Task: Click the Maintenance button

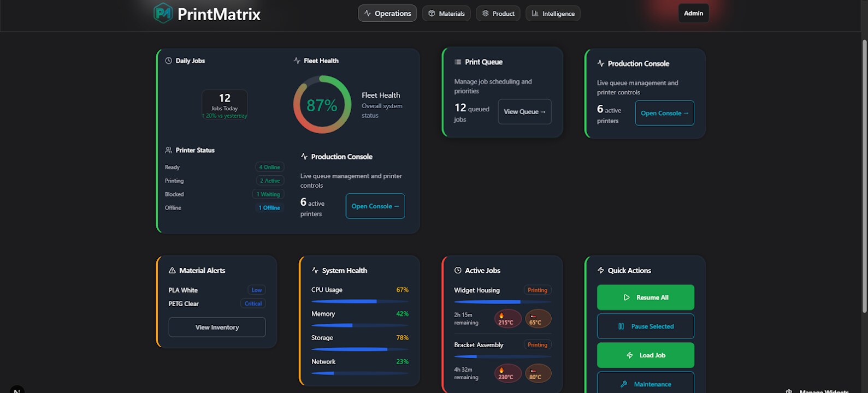Action: (x=646, y=383)
